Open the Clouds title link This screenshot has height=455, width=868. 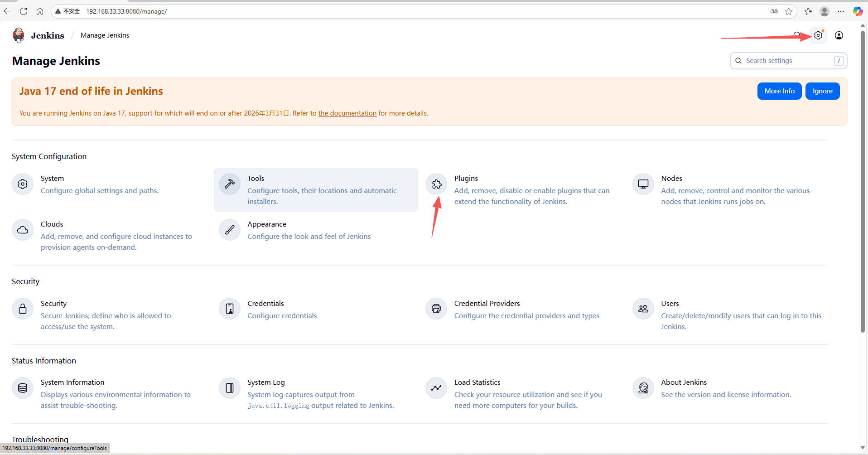[x=52, y=224]
